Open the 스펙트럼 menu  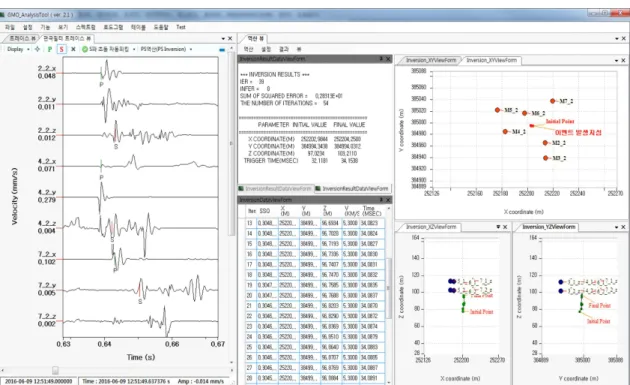pos(86,27)
